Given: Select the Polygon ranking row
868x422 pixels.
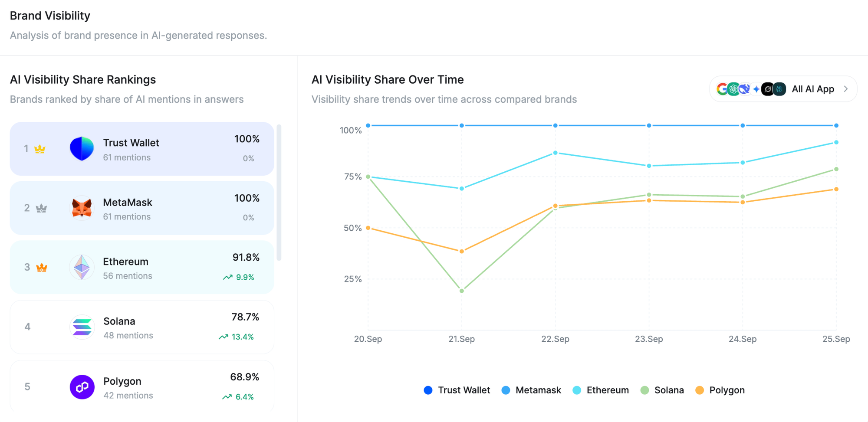Looking at the screenshot, I should pyautogui.click(x=142, y=386).
